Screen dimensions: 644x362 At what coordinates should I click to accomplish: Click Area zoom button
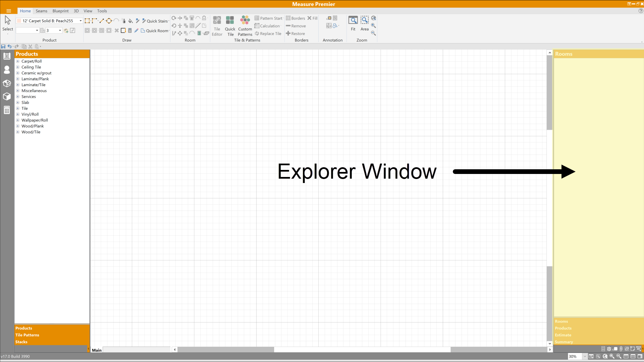365,23
